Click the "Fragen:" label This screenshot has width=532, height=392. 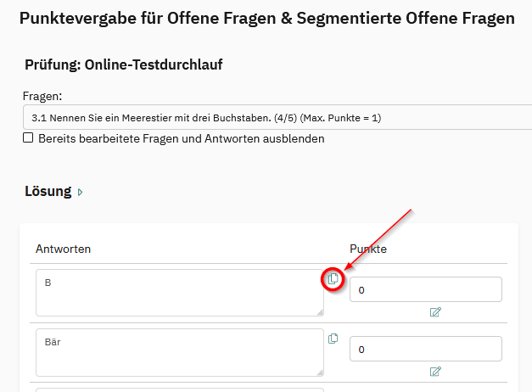(42, 97)
